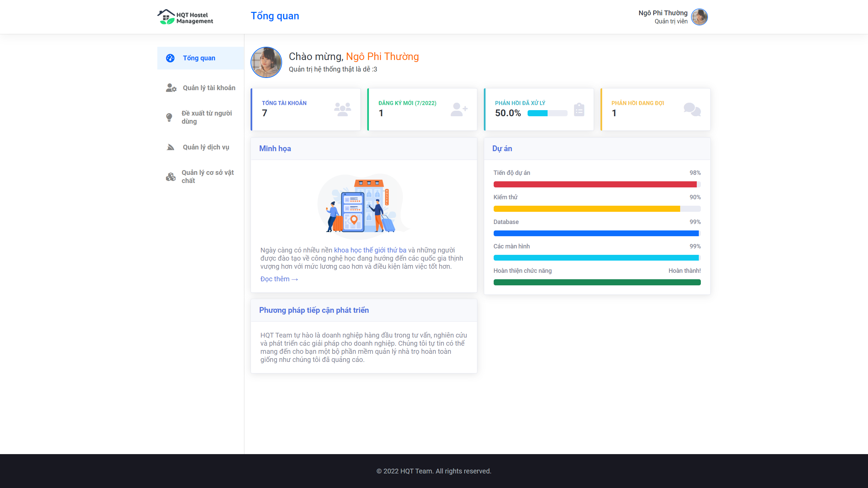Click the cubes icon for Quản lý cơ sở vật chất
Viewport: 868px width, 488px height.
point(171,177)
